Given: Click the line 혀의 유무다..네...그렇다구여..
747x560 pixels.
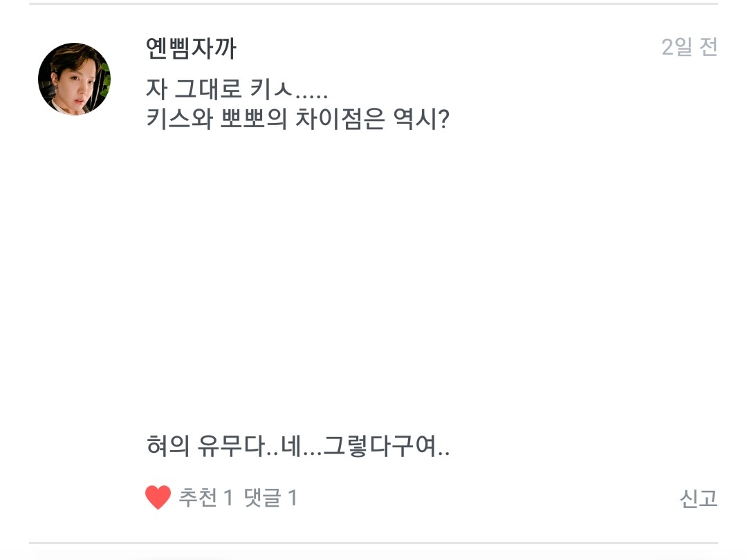Looking at the screenshot, I should (298, 447).
